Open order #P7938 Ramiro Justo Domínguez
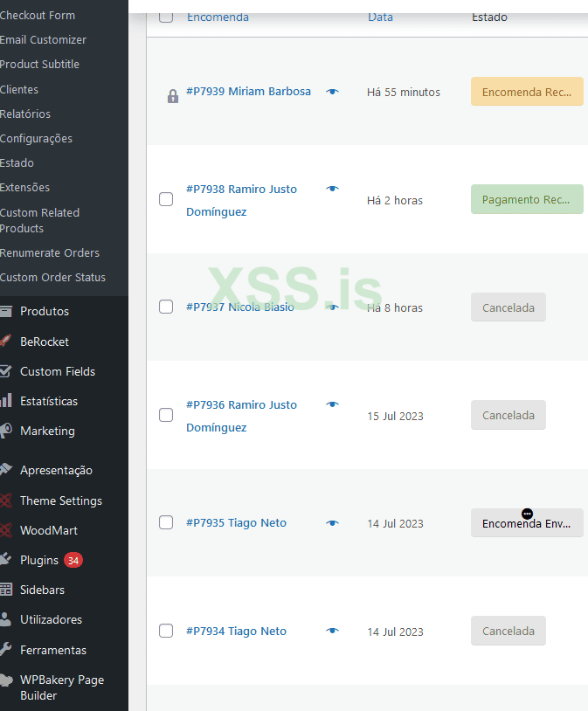 pos(241,200)
